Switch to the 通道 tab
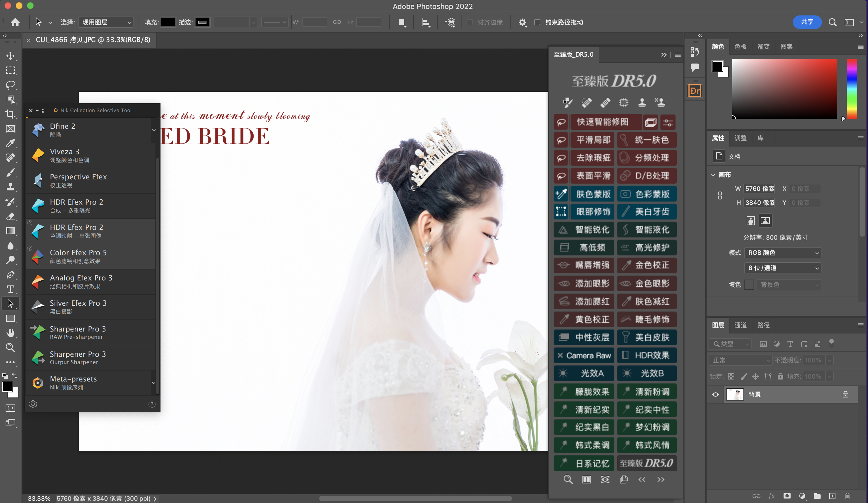Screen dimensions: 868x503 [x=740, y=325]
